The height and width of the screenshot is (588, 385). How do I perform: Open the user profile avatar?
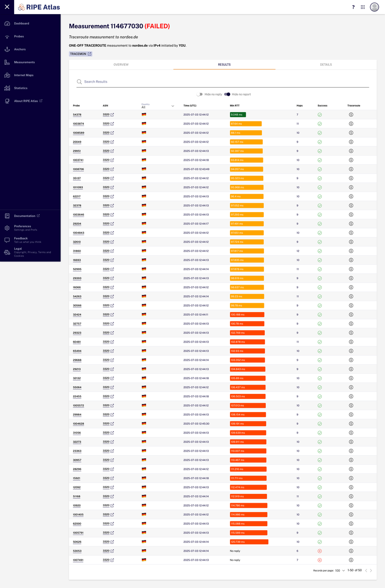pyautogui.click(x=375, y=7)
